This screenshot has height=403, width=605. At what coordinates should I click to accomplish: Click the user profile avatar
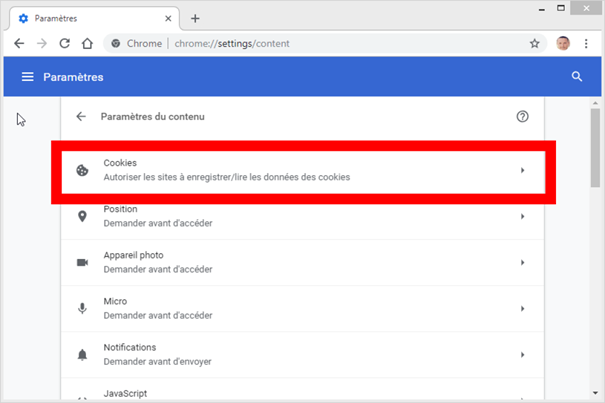(563, 44)
